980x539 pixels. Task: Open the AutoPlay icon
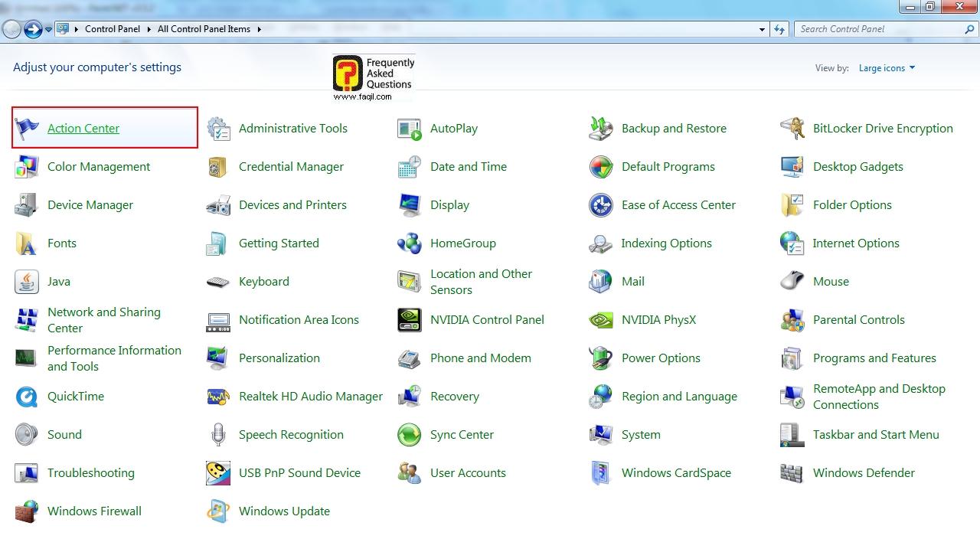point(410,129)
